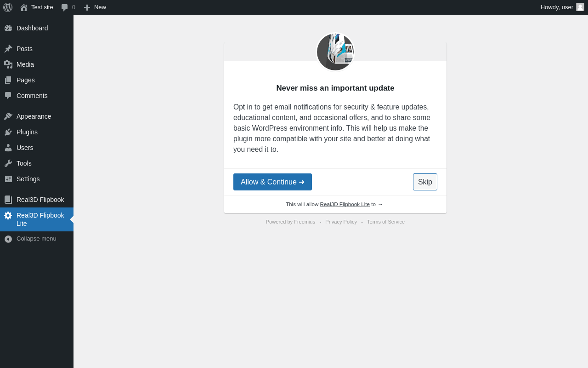Click New in the admin bar
Viewport: 588px width, 368px height.
point(100,7)
